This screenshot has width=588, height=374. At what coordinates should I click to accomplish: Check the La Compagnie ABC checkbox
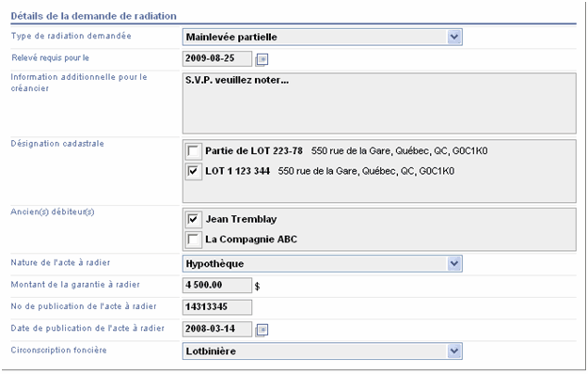pyautogui.click(x=193, y=240)
